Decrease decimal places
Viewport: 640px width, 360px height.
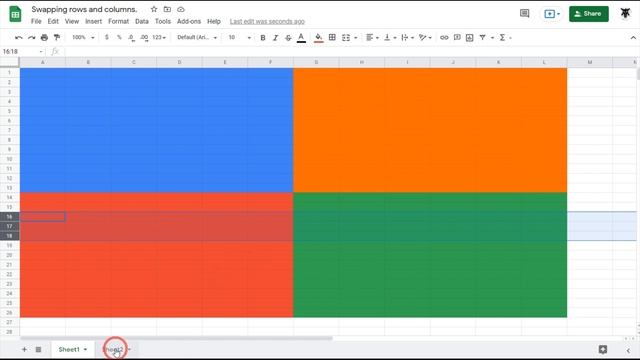[131, 38]
